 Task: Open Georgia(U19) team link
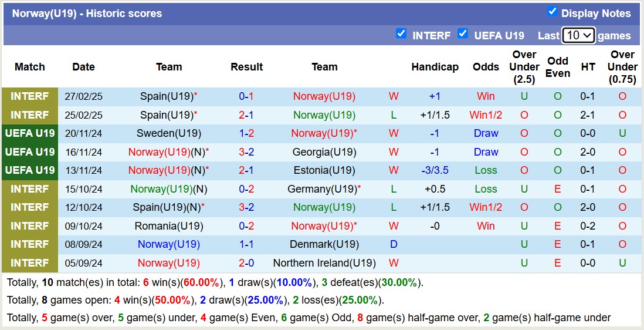click(x=324, y=152)
